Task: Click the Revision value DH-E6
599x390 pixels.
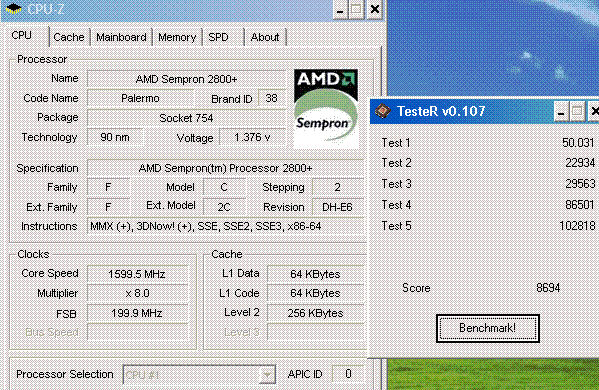Action: point(338,207)
